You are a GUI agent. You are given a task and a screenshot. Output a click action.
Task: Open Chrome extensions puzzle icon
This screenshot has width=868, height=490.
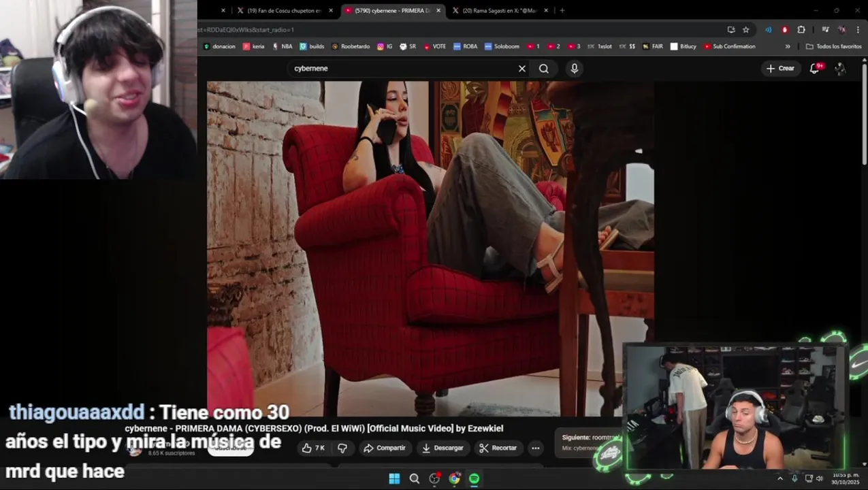click(x=801, y=29)
